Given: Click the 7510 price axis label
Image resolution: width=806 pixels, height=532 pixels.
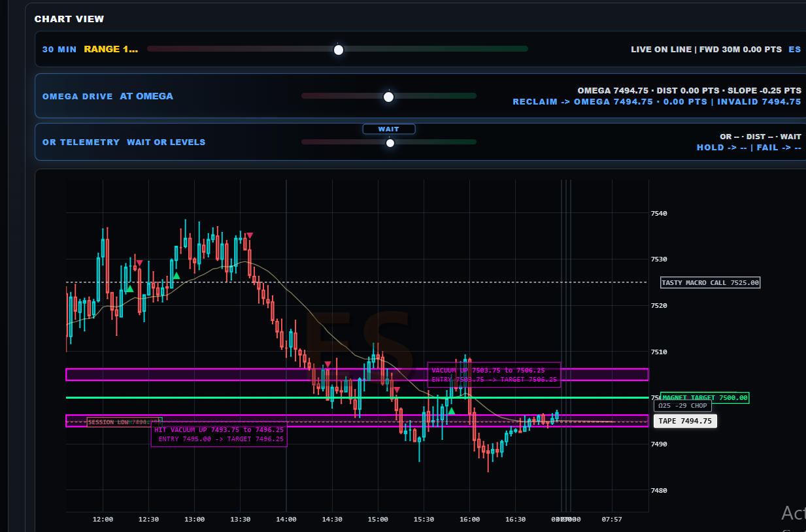Looking at the screenshot, I should [660, 352].
